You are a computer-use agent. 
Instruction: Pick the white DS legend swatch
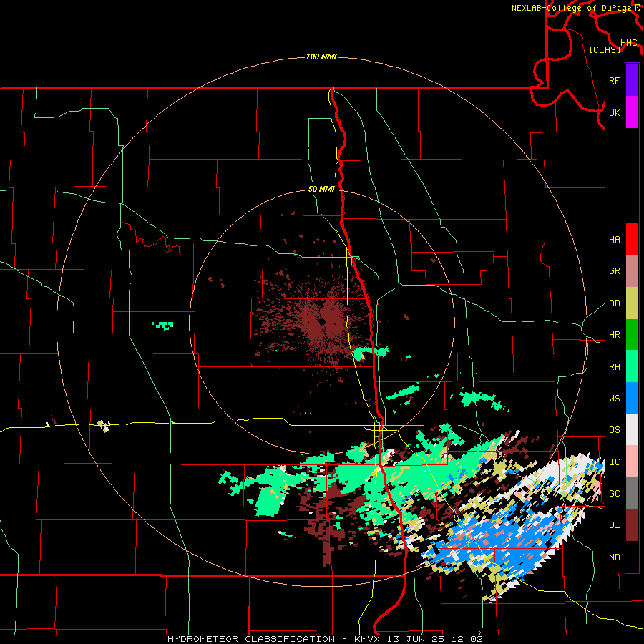(x=632, y=429)
